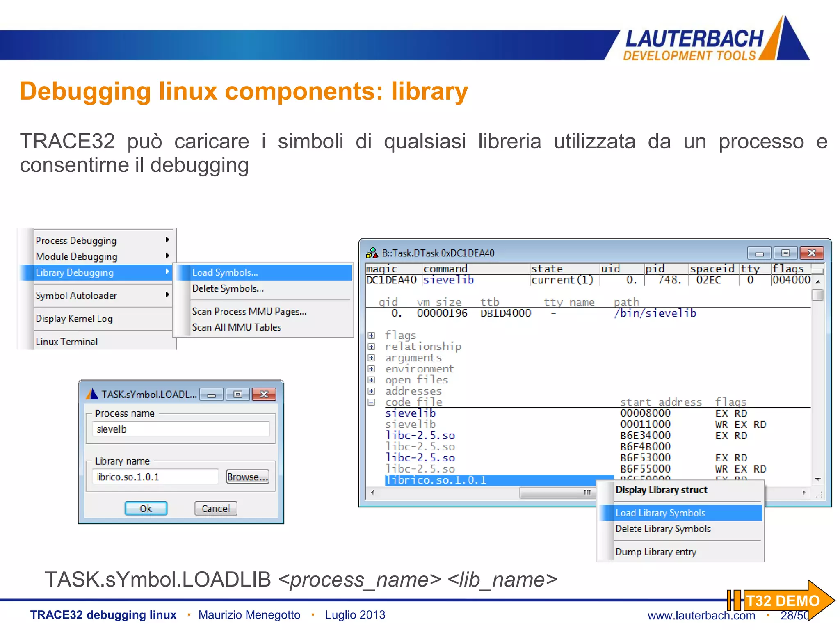
Task: Click the Lauterbach Development Tools logo
Action: (x=716, y=39)
